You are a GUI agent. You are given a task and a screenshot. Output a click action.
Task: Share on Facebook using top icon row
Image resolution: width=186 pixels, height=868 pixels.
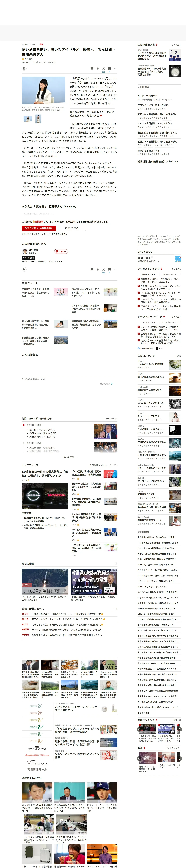(98, 68)
